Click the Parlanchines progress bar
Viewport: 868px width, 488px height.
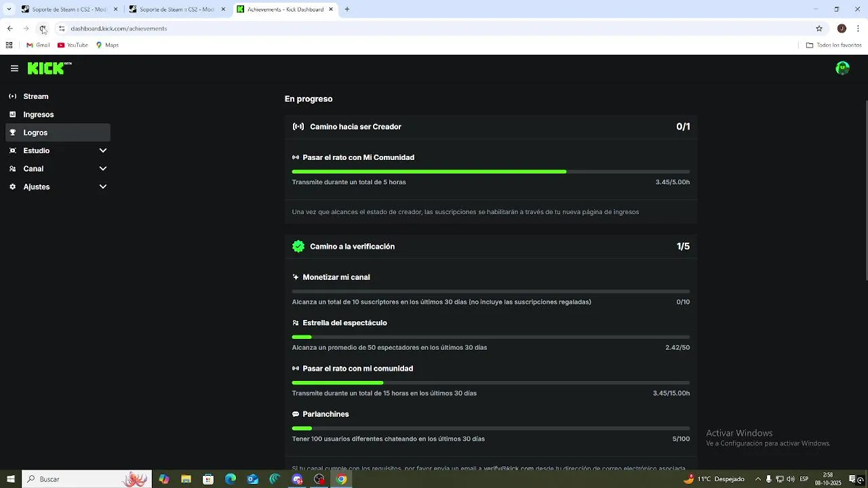(x=491, y=428)
